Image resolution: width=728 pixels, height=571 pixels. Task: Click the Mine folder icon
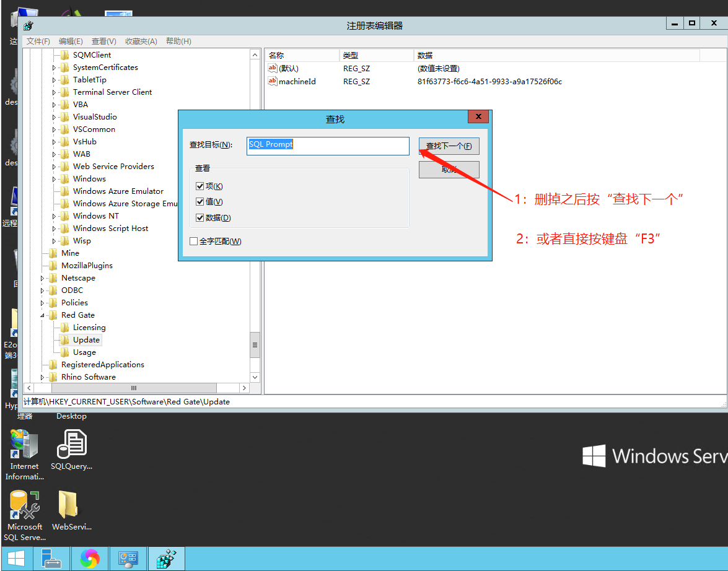[53, 253]
